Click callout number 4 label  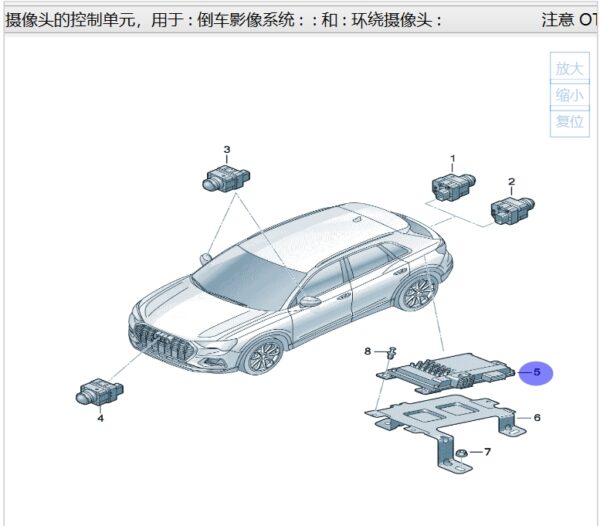pyautogui.click(x=100, y=419)
